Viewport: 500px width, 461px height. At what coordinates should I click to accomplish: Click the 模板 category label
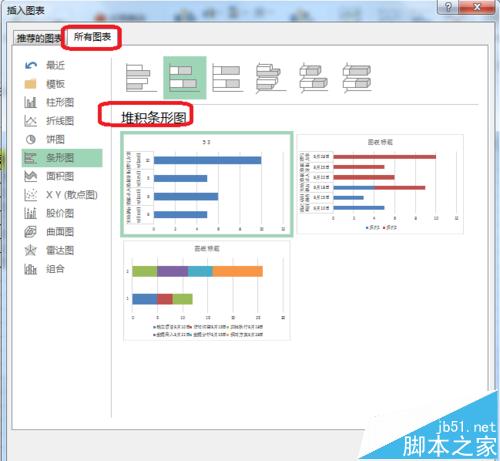tap(56, 84)
